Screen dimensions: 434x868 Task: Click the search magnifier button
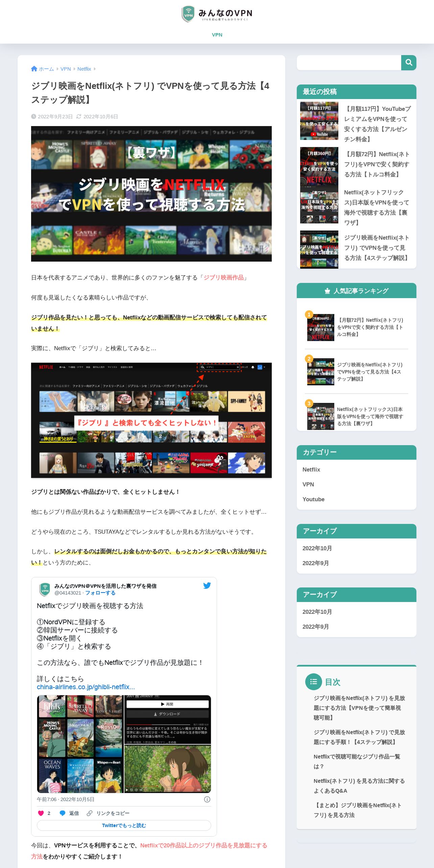click(x=409, y=63)
